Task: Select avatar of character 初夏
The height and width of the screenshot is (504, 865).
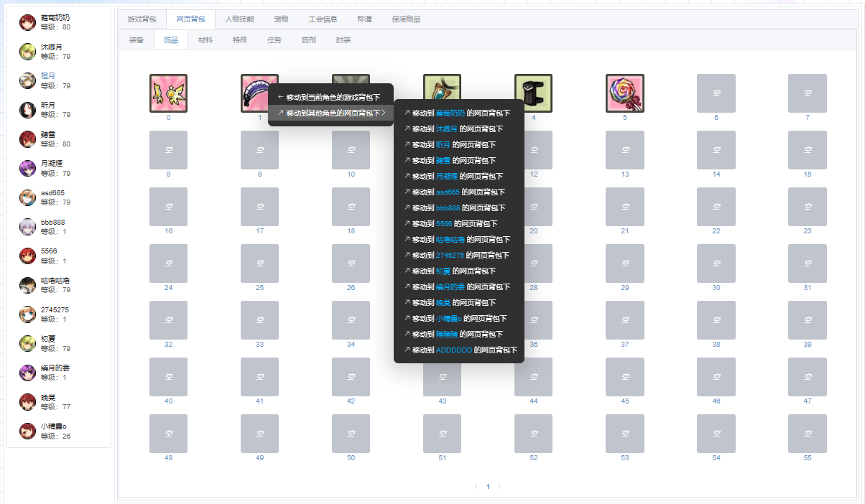Action: [27, 343]
